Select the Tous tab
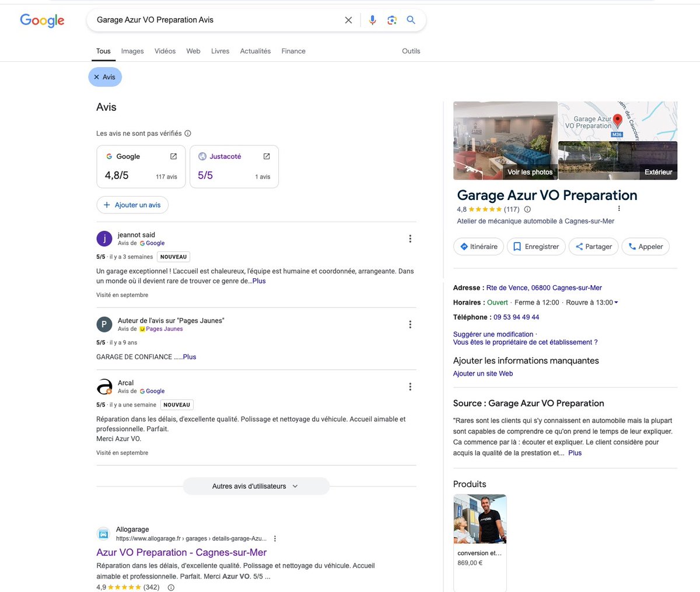This screenshot has width=700, height=592. click(103, 51)
